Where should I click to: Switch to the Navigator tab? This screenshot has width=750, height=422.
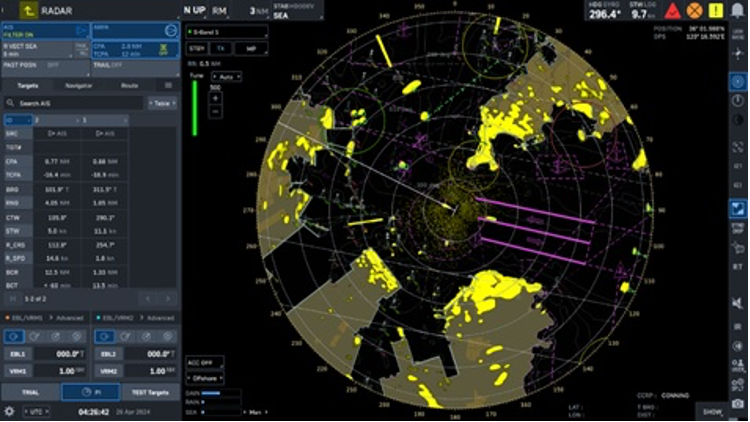(x=78, y=86)
